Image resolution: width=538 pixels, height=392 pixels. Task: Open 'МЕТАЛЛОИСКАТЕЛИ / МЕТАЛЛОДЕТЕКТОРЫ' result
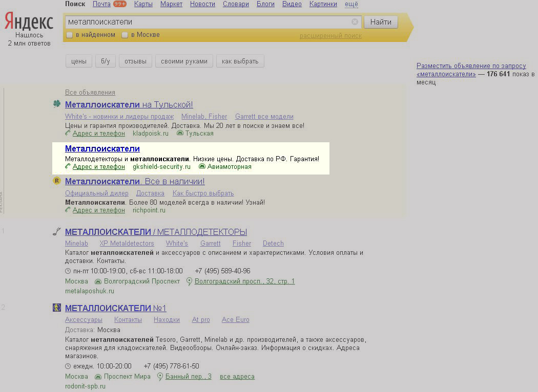pyautogui.click(x=156, y=232)
